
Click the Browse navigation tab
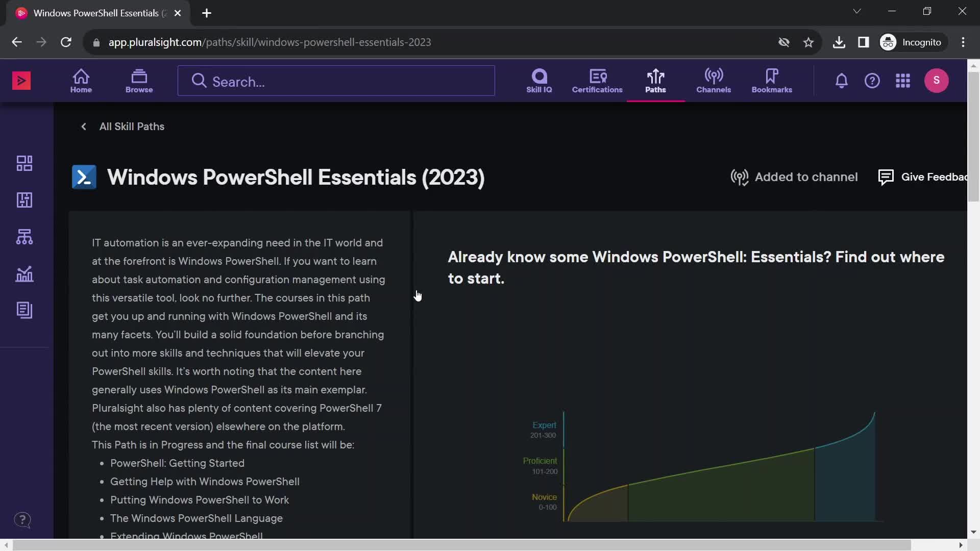click(x=139, y=81)
